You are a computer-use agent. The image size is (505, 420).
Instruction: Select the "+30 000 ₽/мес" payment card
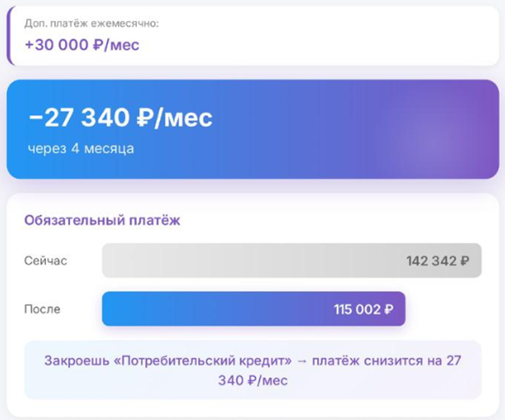[252, 34]
